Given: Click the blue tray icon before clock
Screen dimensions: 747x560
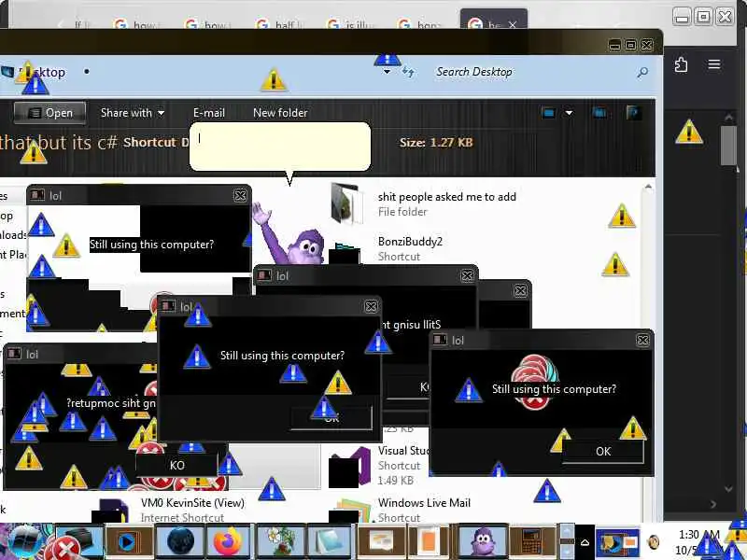Looking at the screenshot, I should [617, 541].
